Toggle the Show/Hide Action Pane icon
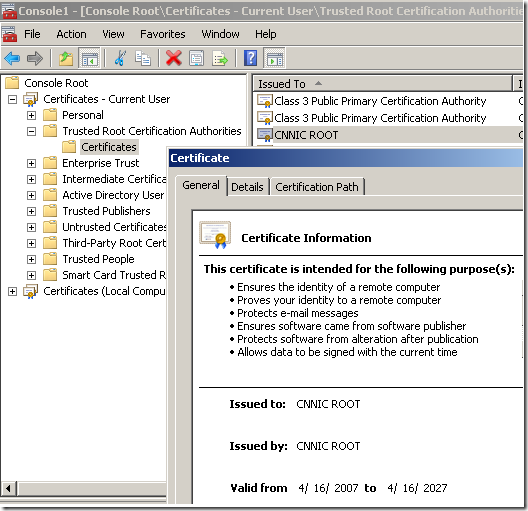The image size is (528, 511). (275, 59)
